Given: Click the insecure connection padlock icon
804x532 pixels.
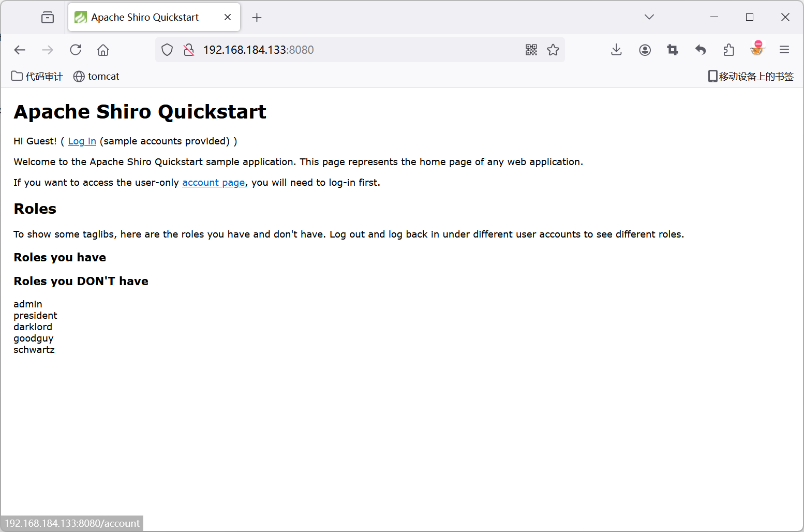Looking at the screenshot, I should tap(189, 50).
